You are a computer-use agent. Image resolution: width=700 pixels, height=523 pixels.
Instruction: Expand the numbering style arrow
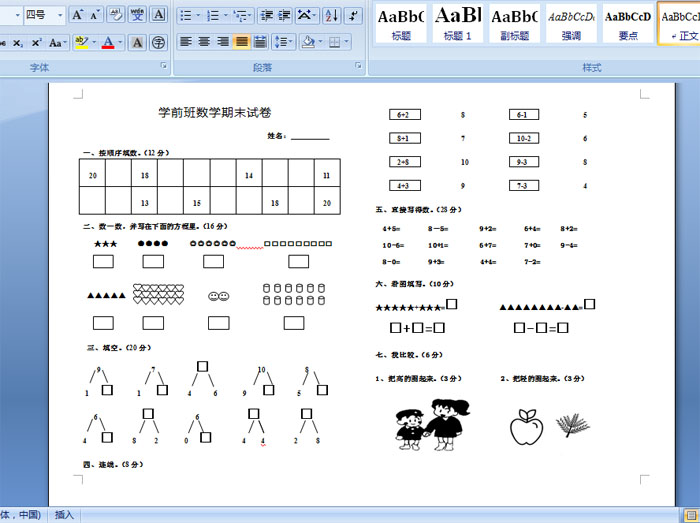tap(225, 16)
